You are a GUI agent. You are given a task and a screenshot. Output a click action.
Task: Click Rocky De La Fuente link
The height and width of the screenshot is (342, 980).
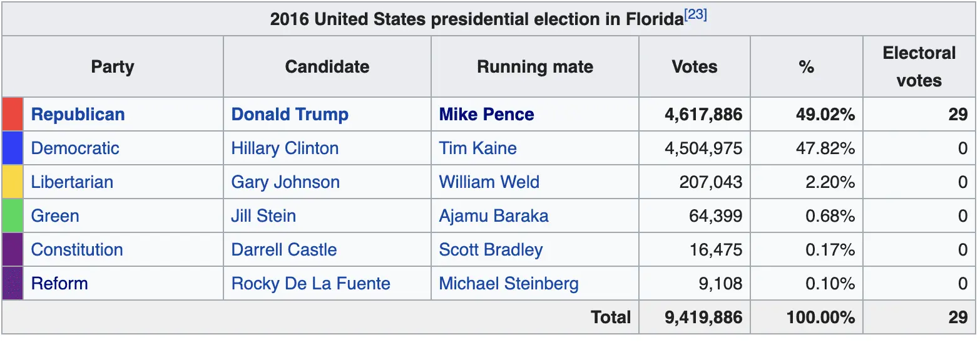(x=310, y=284)
